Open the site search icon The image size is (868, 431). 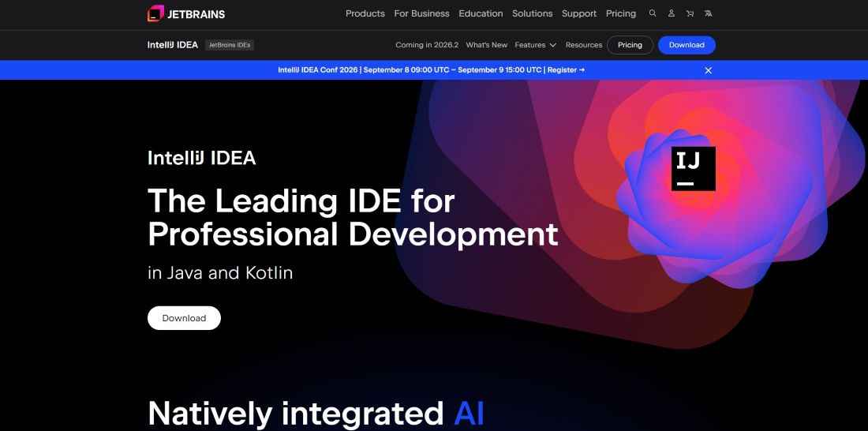[x=653, y=13]
